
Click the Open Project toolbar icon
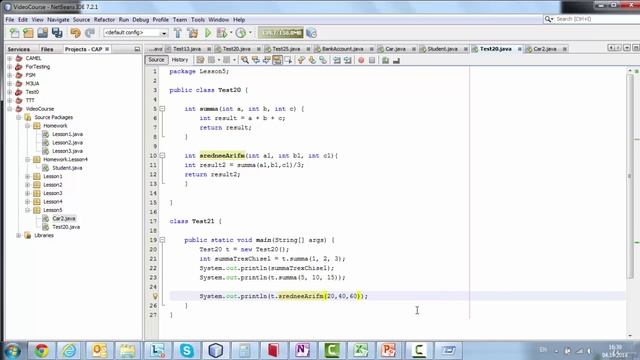[42, 33]
